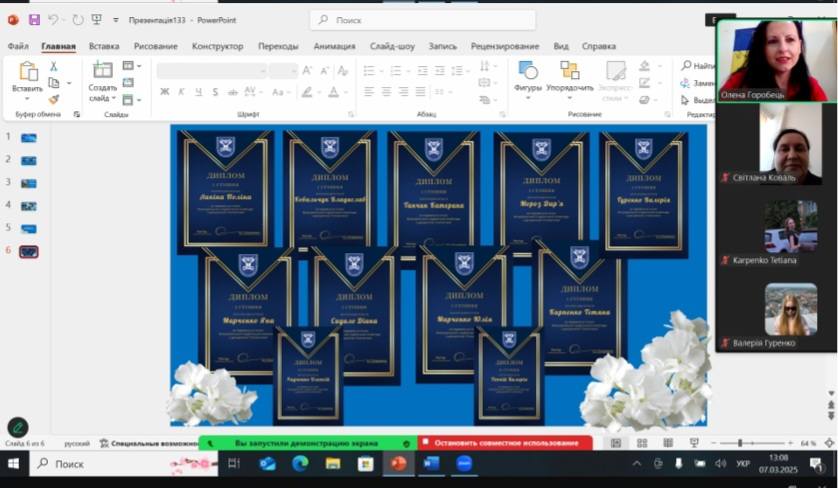Click the Format Painter brush icon

(54, 99)
